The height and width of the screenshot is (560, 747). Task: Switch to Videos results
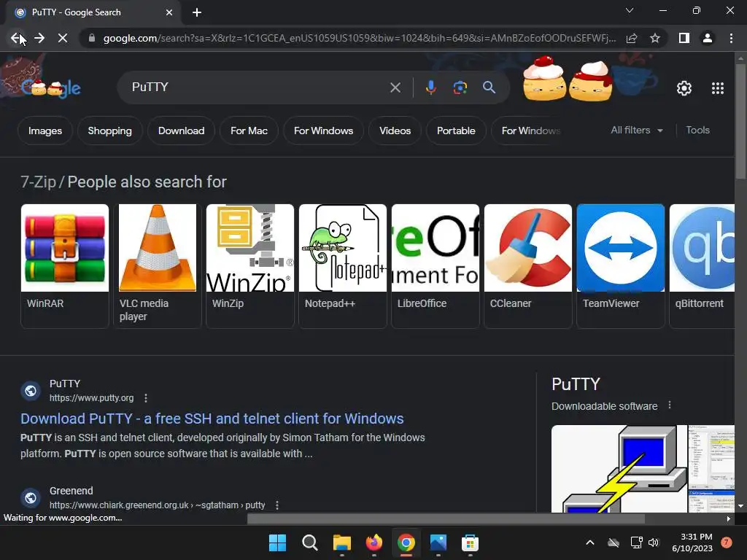(x=395, y=131)
